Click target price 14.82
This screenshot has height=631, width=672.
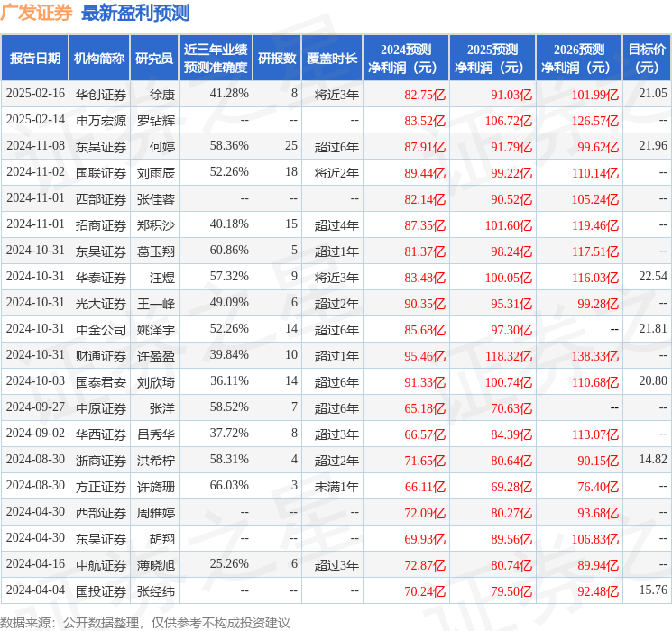(x=653, y=459)
